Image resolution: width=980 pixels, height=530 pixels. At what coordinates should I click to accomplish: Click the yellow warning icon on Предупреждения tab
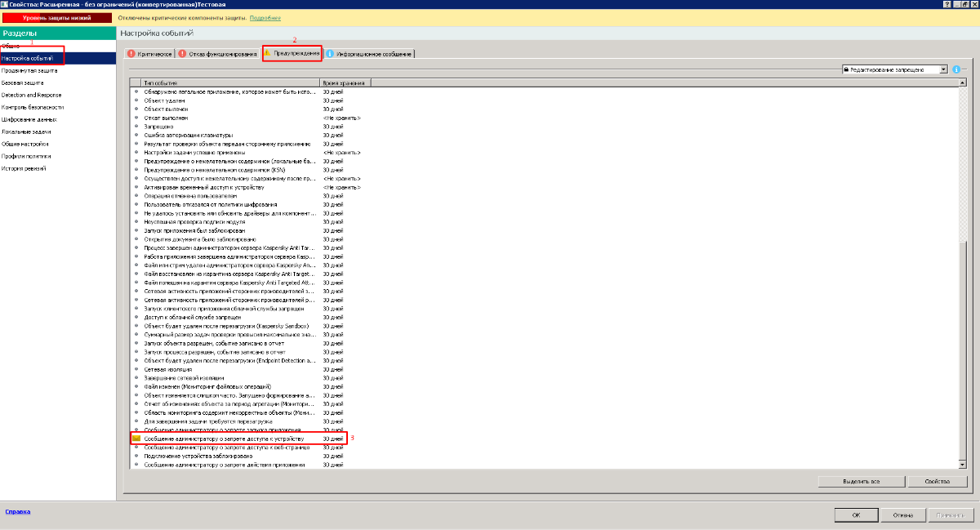(x=268, y=53)
